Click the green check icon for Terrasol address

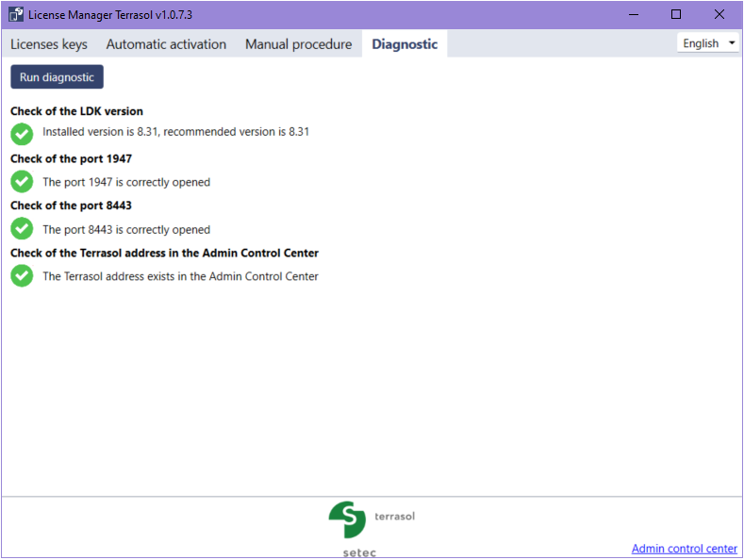[22, 275]
